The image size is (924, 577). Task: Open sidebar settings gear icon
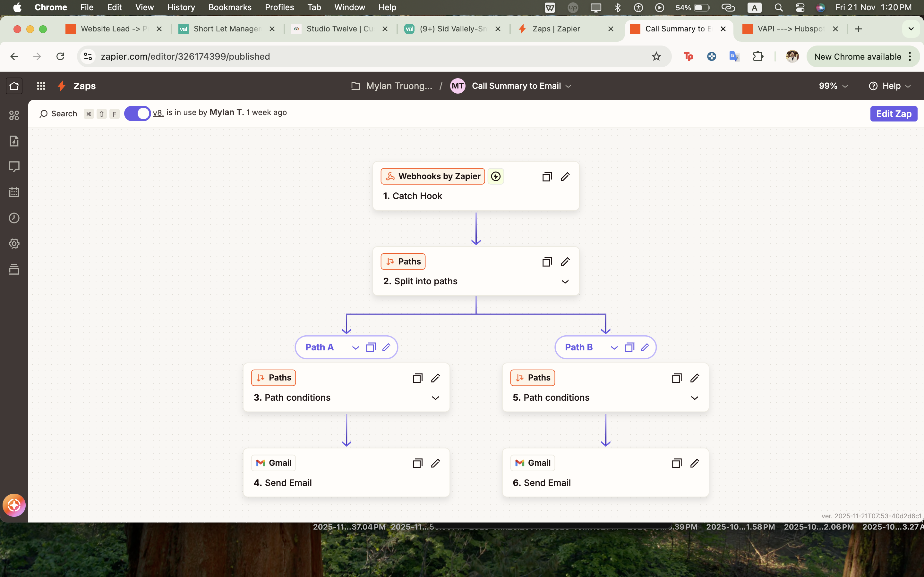pyautogui.click(x=14, y=244)
